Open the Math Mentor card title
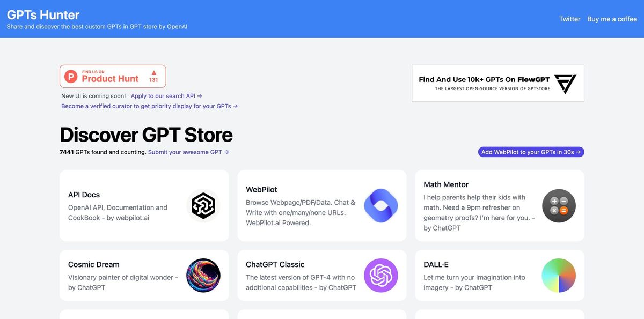The image size is (644, 319). pyautogui.click(x=446, y=184)
